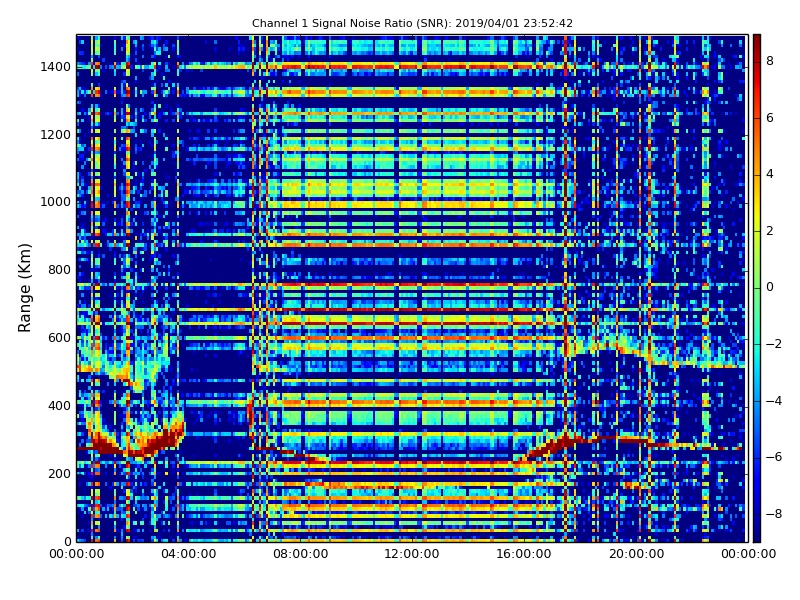Click the 1400 range tick label
This screenshot has width=800, height=600.
tap(55, 67)
